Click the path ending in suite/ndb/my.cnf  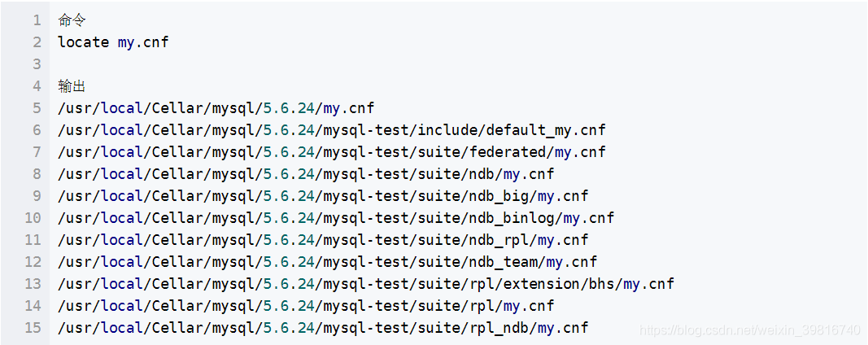point(306,174)
